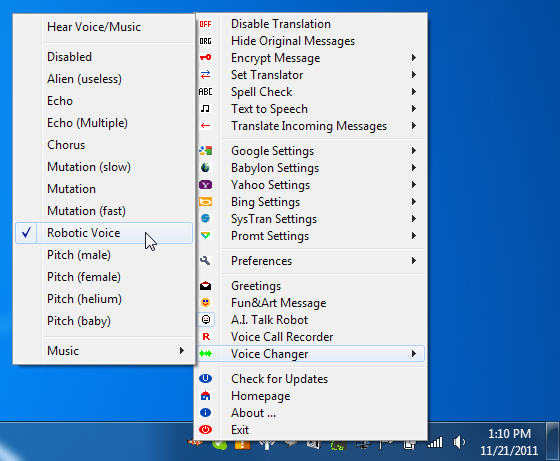
Task: Click the smiley Fun&Art Message icon
Action: coord(205,302)
